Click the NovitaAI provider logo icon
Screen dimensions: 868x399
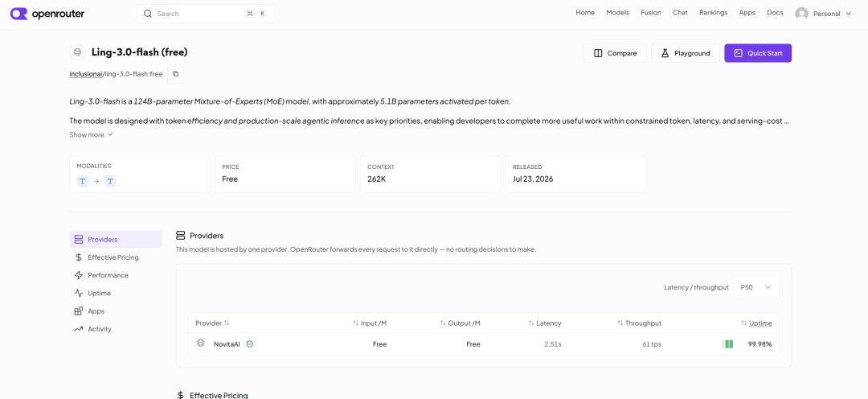(x=202, y=343)
